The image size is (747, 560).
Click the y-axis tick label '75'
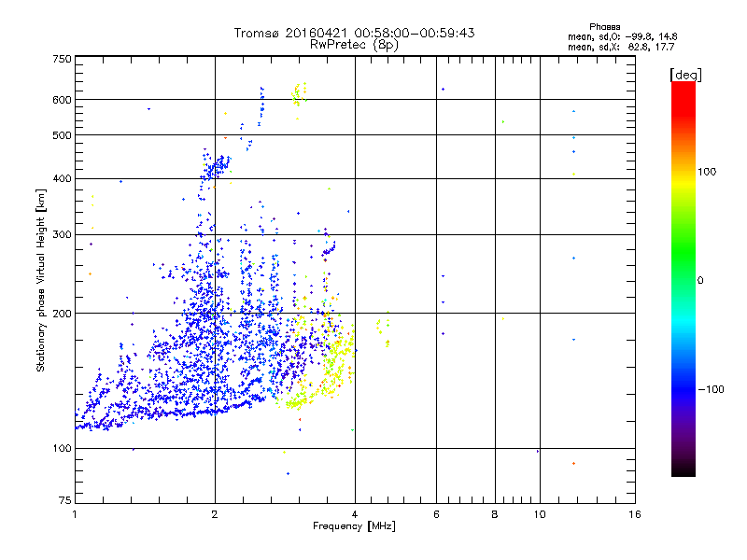click(65, 500)
